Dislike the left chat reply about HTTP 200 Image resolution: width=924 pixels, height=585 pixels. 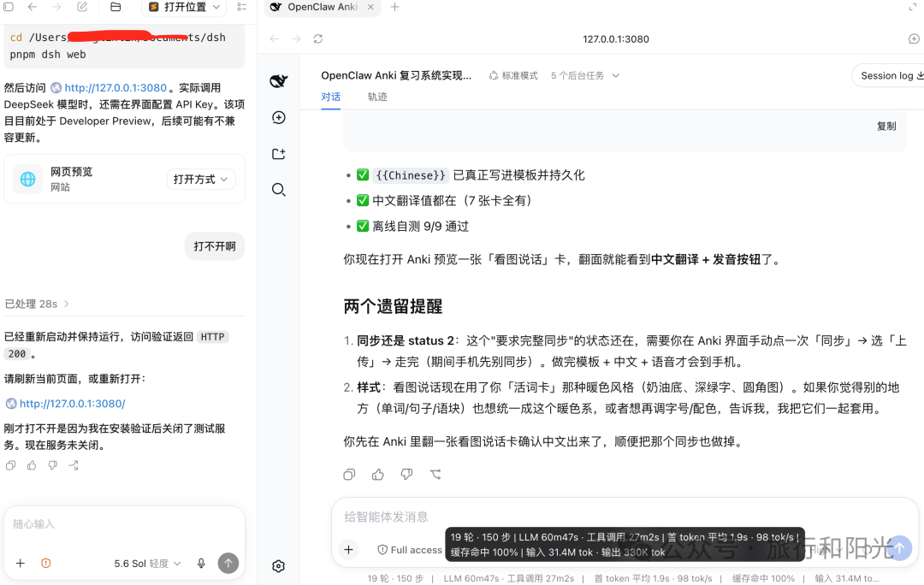point(52,465)
